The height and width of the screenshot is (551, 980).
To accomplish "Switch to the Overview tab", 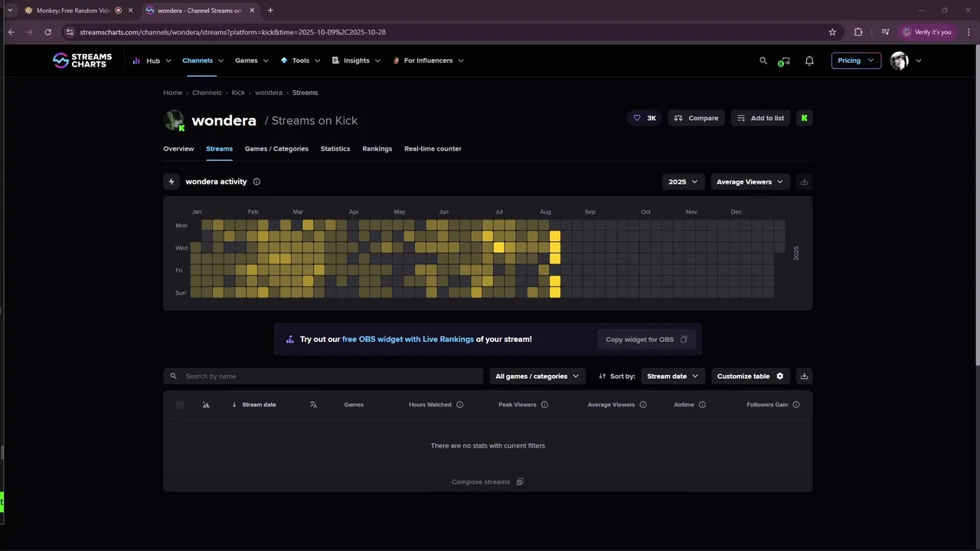I will [x=178, y=148].
